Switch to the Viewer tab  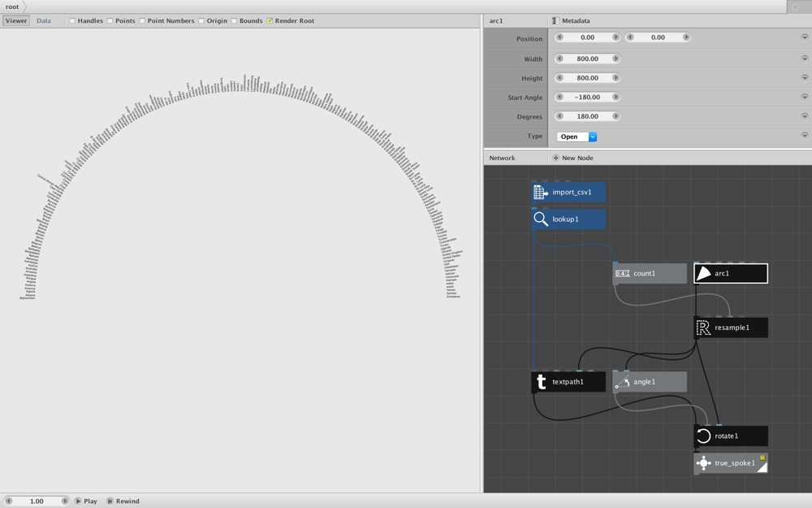(16, 21)
